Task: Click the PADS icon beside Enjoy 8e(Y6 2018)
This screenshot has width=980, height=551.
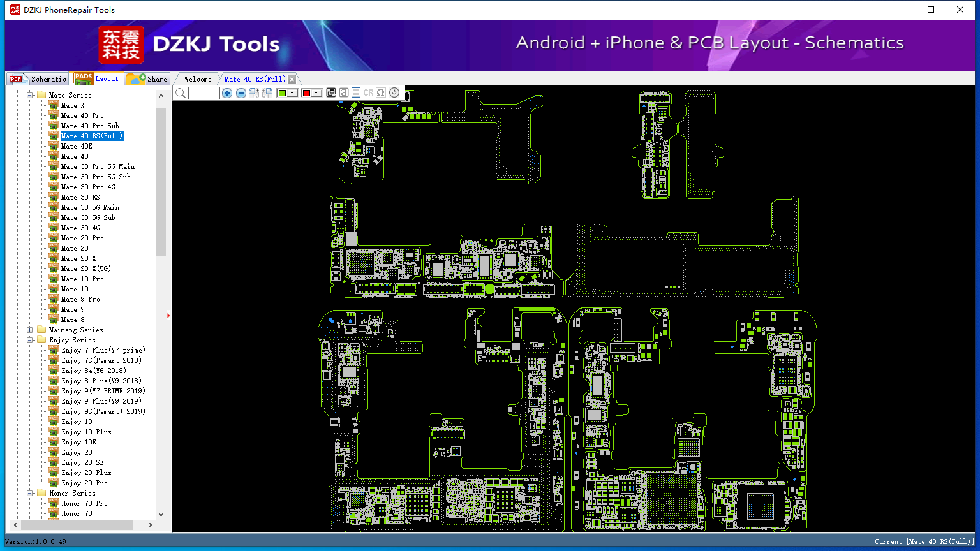Action: click(x=54, y=371)
